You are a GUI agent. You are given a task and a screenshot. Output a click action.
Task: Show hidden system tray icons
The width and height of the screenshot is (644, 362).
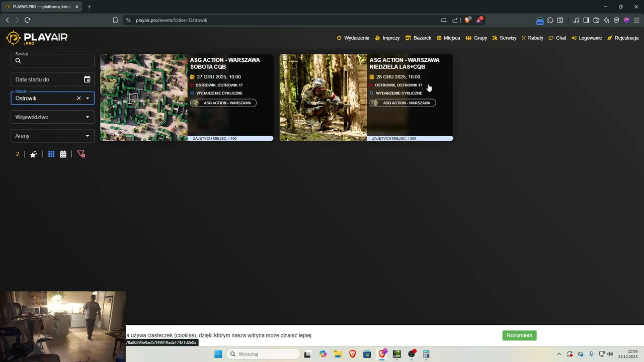pyautogui.click(x=558, y=354)
